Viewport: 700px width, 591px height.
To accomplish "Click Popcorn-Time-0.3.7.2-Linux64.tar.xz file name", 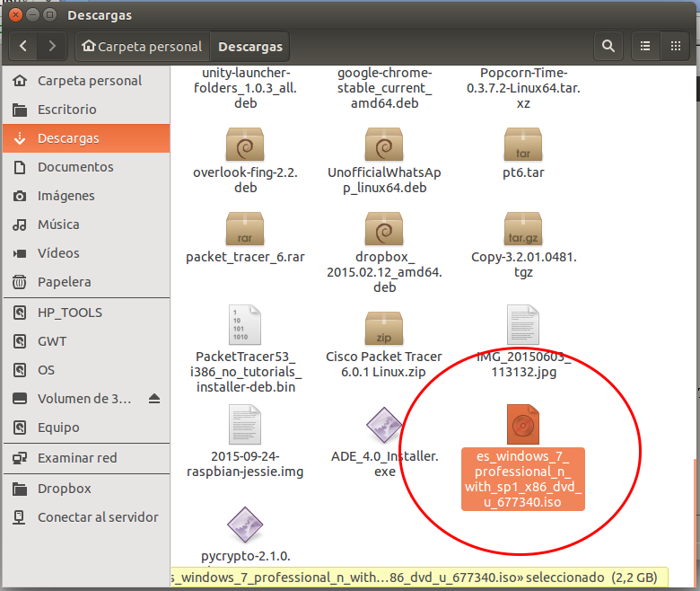I will click(x=523, y=87).
